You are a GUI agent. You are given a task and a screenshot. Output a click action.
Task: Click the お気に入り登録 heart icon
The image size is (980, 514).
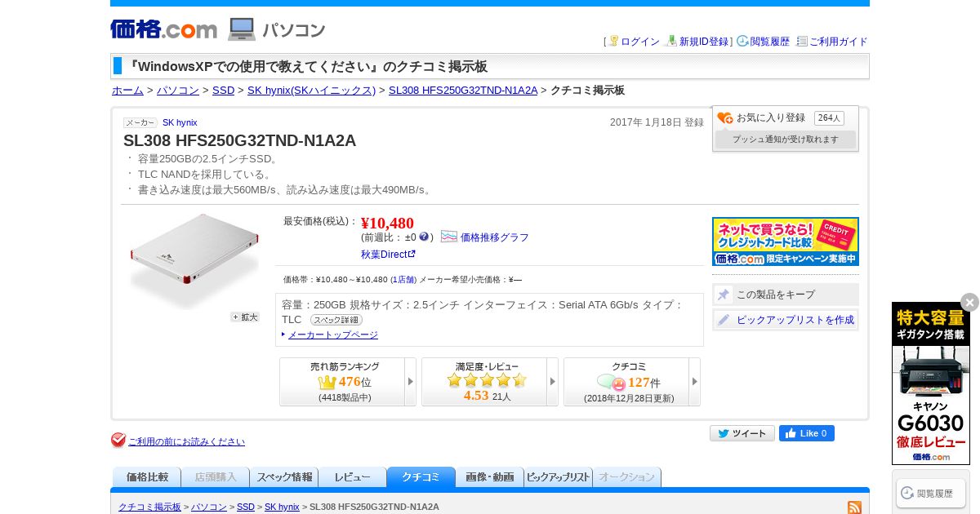[x=725, y=118]
